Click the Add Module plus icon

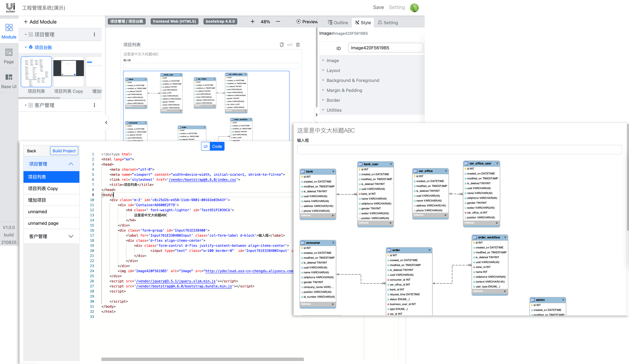click(26, 22)
